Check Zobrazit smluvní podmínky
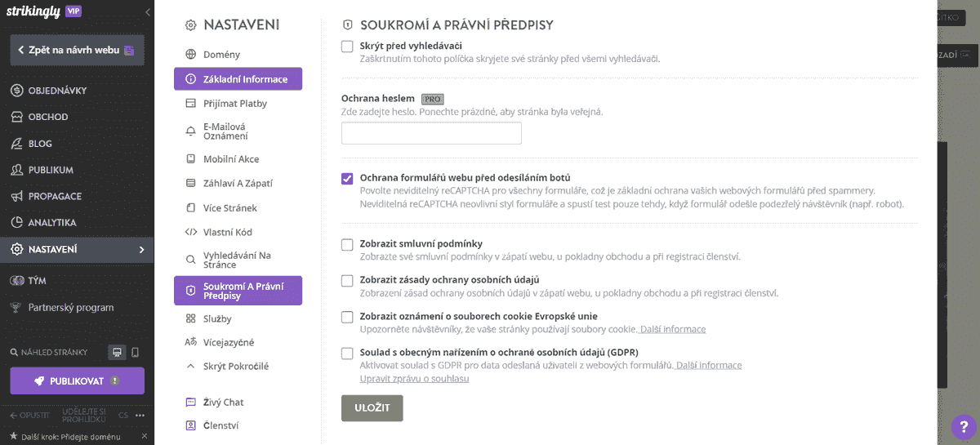 pos(347,244)
